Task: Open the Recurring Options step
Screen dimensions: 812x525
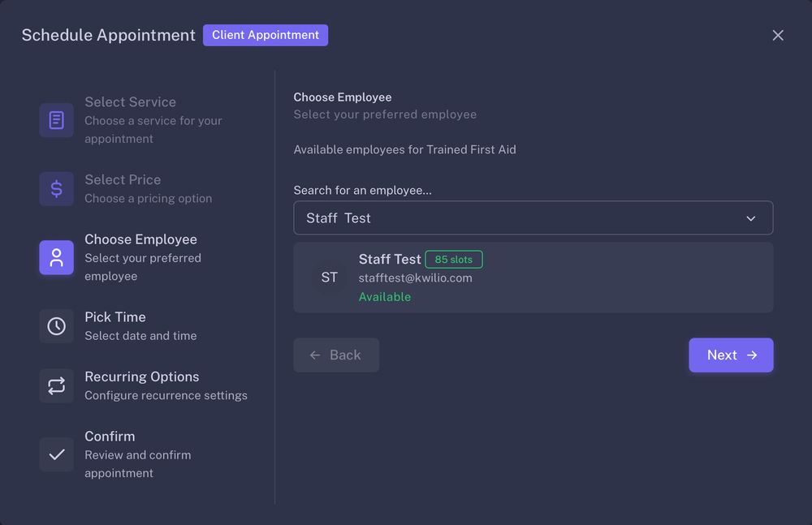Action: coord(142,377)
